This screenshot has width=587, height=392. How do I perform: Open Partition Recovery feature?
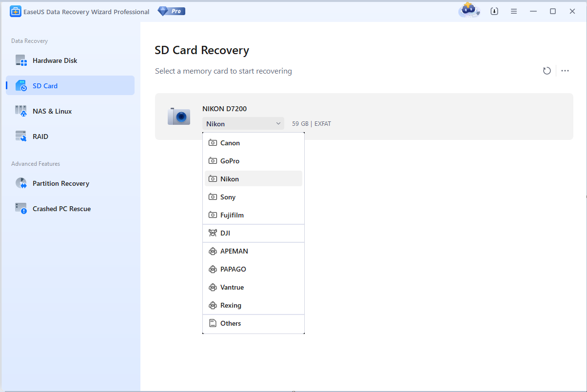click(x=70, y=183)
